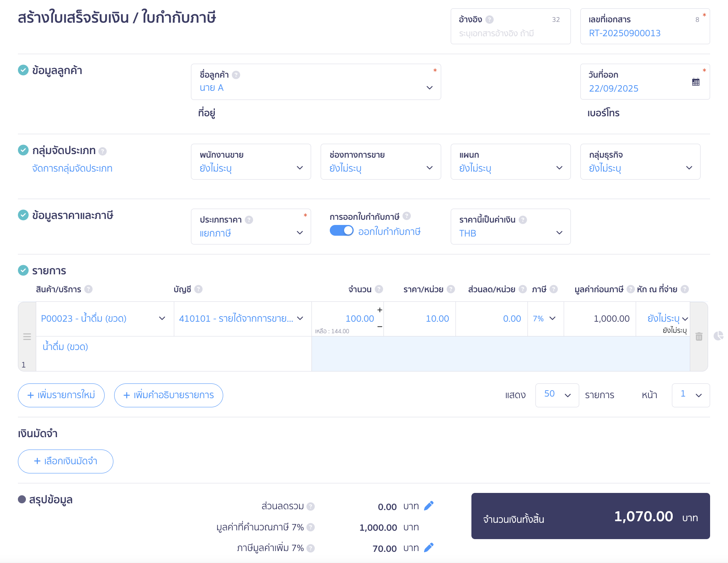728x563 pixels.
Task: Click the trash icon to delete item row
Action: coord(699,337)
